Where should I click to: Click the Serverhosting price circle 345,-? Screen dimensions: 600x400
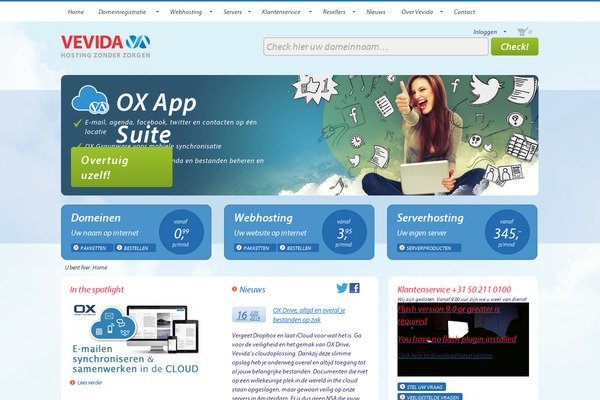point(507,232)
